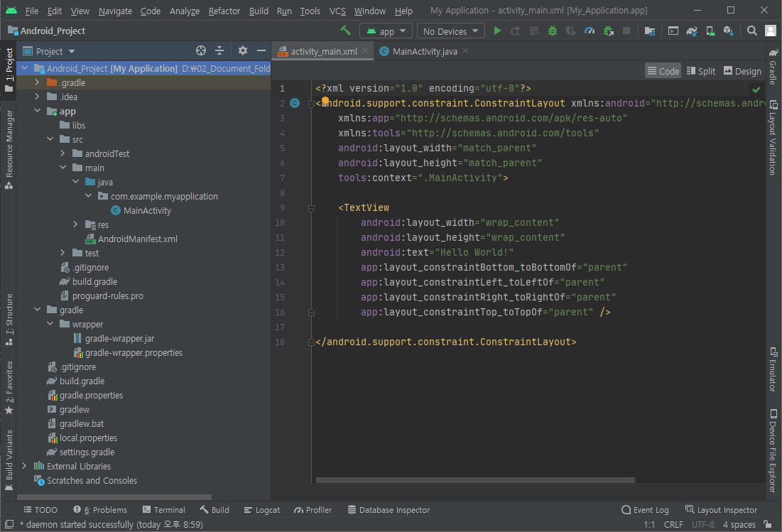Screen dimensions: 782x532
Task: Click the green inspection checkmark
Action: [756, 89]
